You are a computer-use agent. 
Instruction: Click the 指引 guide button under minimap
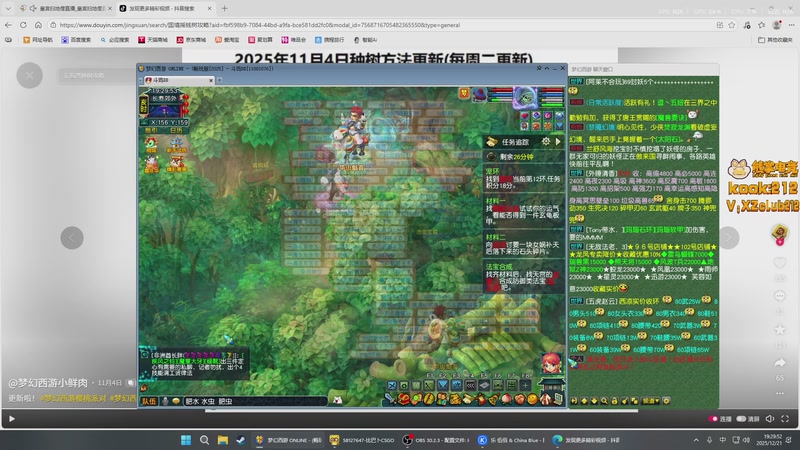point(151,130)
